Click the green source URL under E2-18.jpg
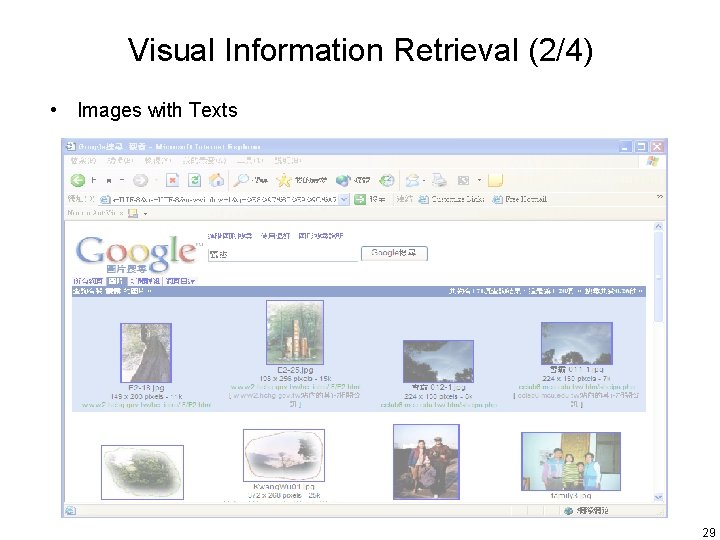This screenshot has height=540, width=720. [146, 405]
